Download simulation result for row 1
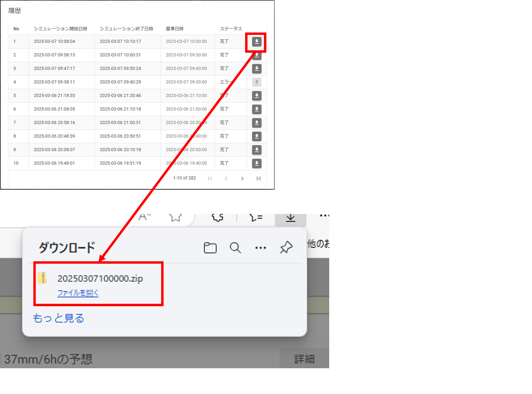The width and height of the screenshot is (532, 394). point(256,41)
